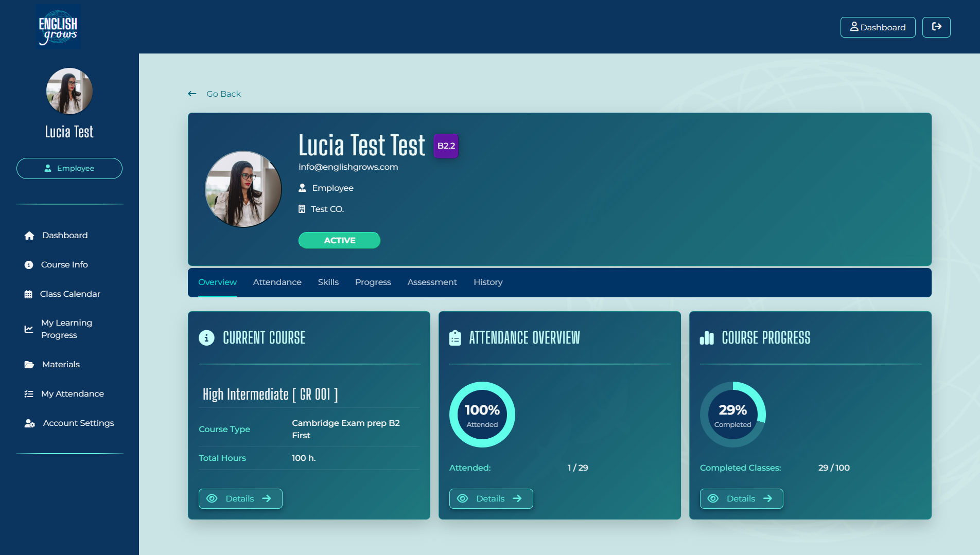Open the Assessment tab
This screenshot has width=980, height=555.
(432, 282)
